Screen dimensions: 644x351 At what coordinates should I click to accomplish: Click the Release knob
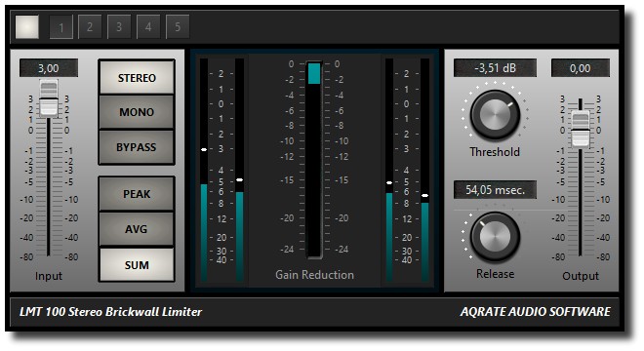tap(495, 237)
